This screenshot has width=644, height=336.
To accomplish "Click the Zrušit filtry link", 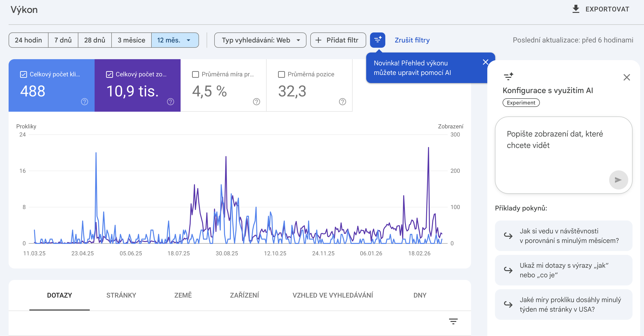I will (412, 40).
